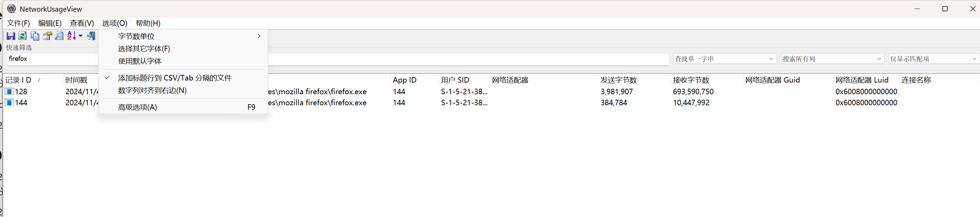
Task: Sort by the 发送字节数 column header
Action: [x=634, y=80]
